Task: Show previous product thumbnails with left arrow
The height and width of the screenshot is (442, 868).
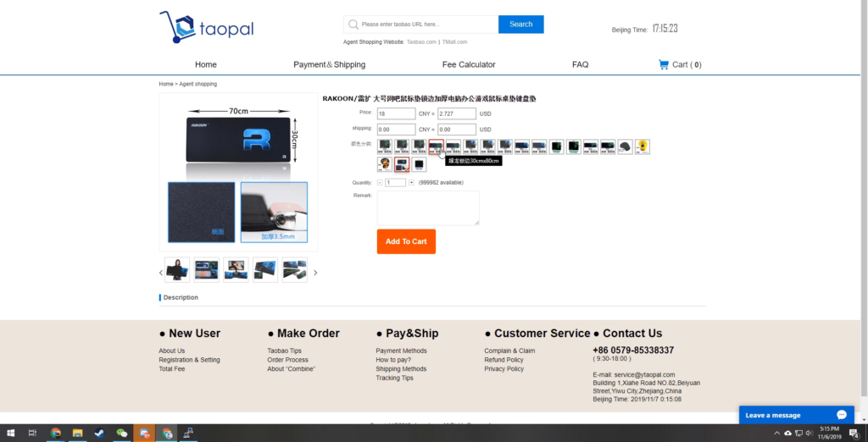Action: pos(161,273)
